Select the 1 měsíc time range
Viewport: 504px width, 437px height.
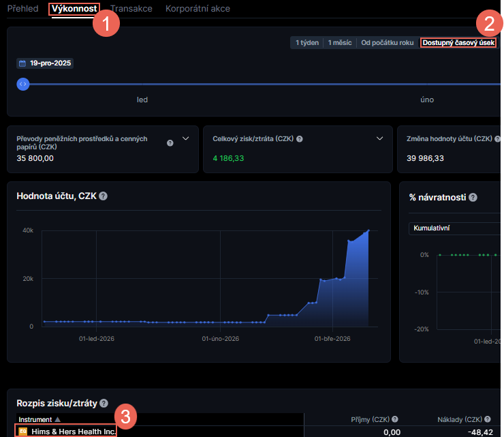340,42
